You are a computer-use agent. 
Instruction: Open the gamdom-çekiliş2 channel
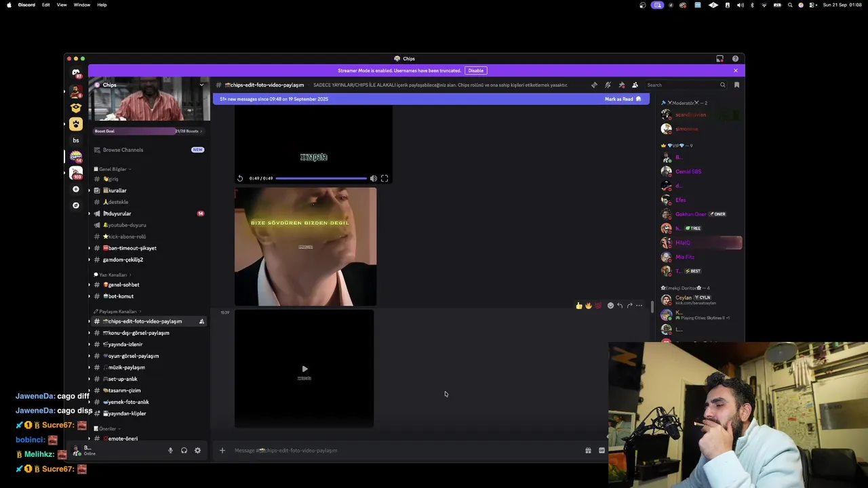(149, 260)
